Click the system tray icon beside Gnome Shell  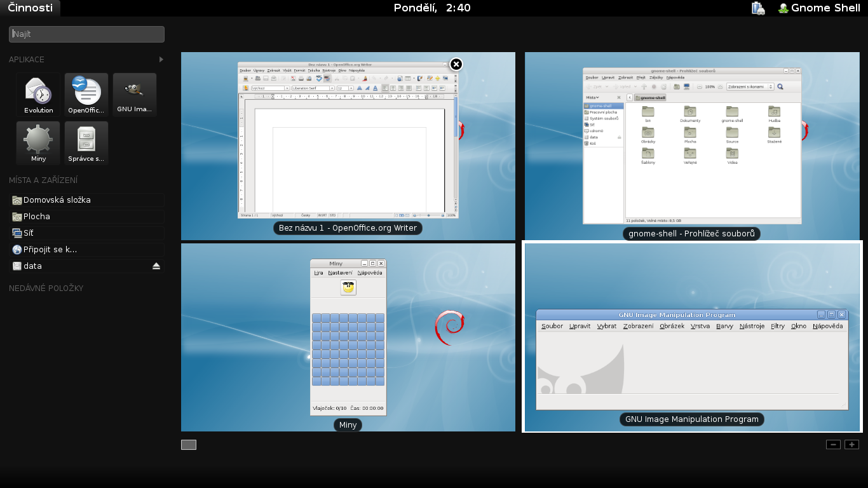tap(757, 8)
